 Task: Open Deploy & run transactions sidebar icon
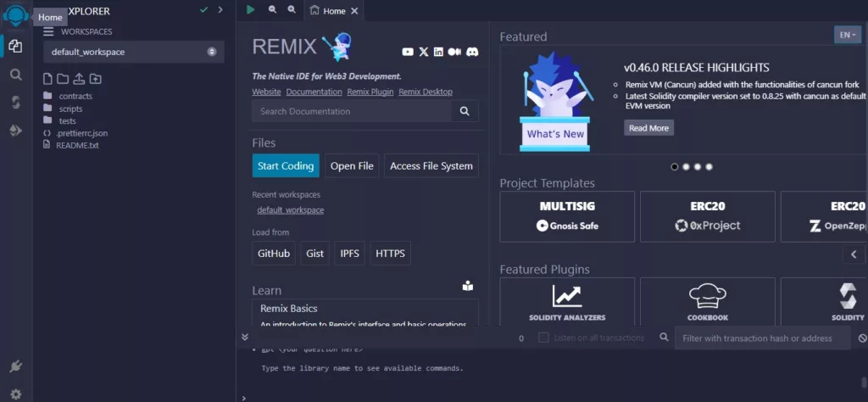pos(15,131)
